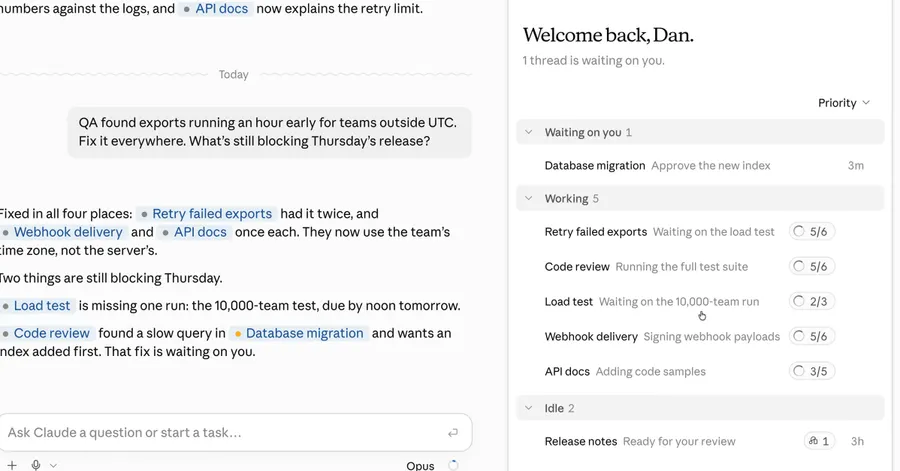
Task: Click the 3/5 progress badge for API docs
Action: click(812, 371)
